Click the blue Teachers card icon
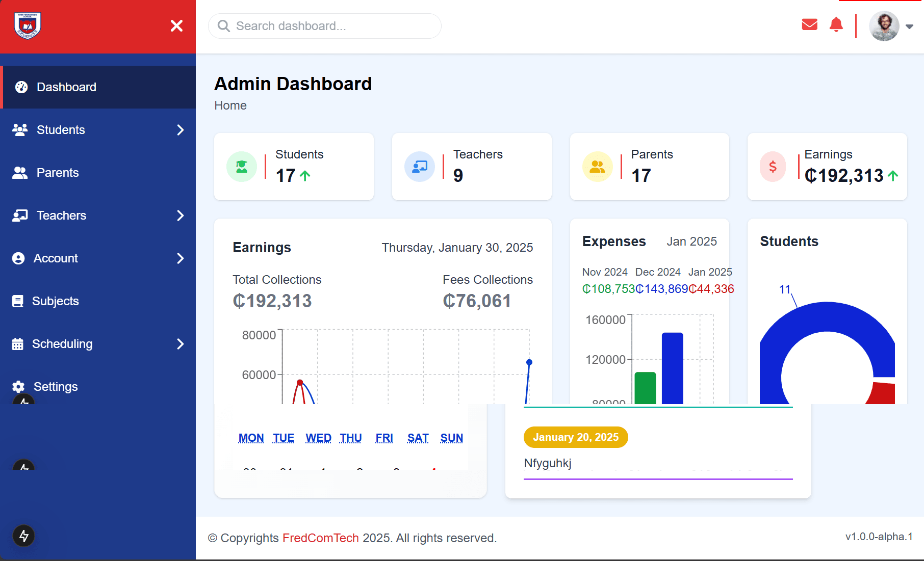Viewport: 924px width, 561px height. [419, 167]
